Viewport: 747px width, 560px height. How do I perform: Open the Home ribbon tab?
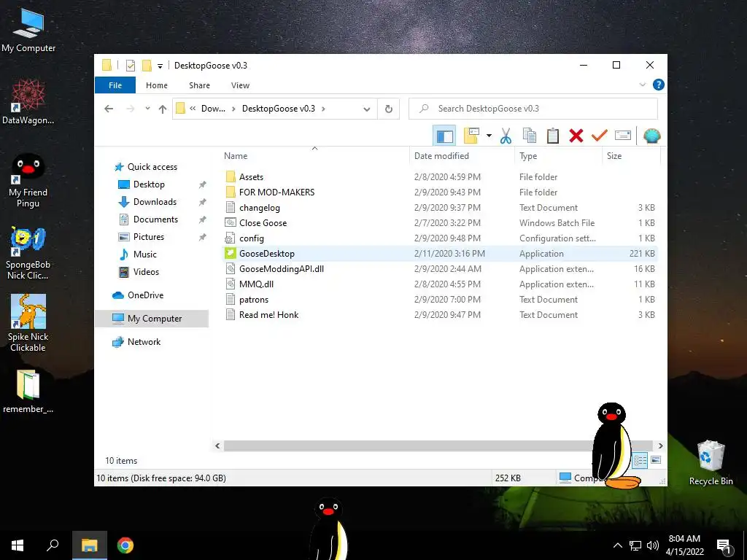[x=157, y=85]
